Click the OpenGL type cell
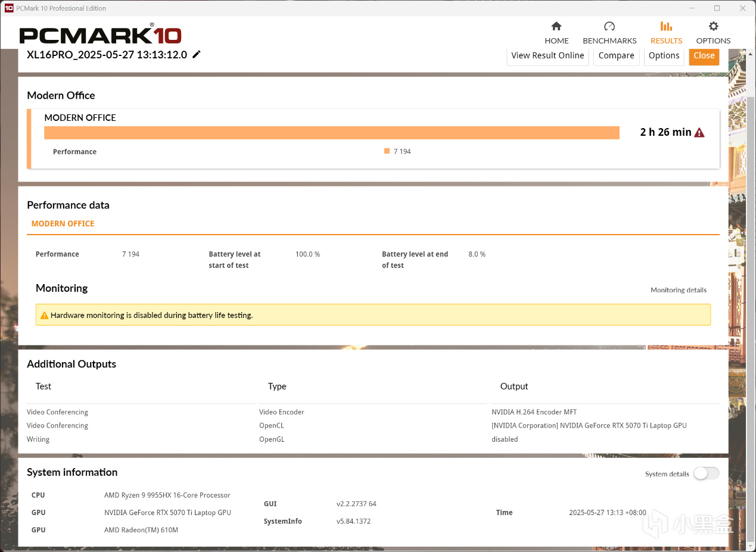Viewport: 756px width, 552px height. pos(272,439)
